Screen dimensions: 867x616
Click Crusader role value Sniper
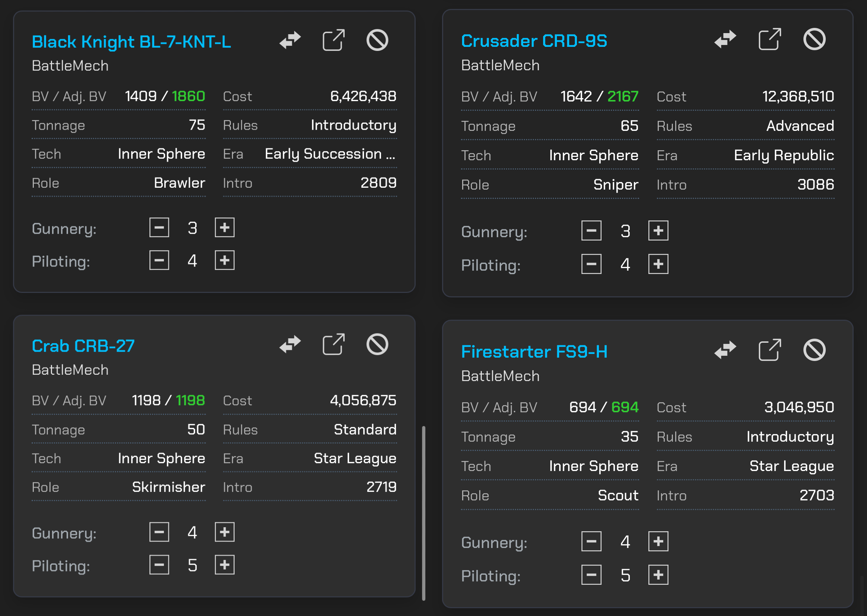[x=616, y=185]
